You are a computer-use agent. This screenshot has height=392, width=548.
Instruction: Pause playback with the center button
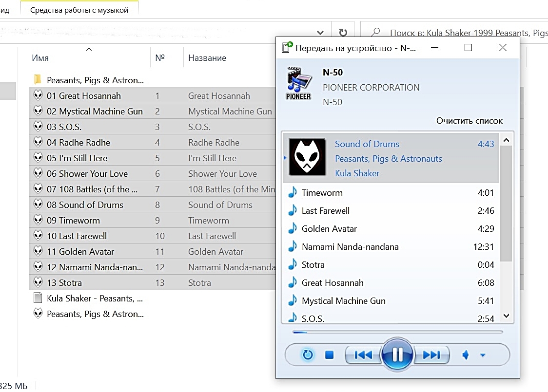point(397,355)
